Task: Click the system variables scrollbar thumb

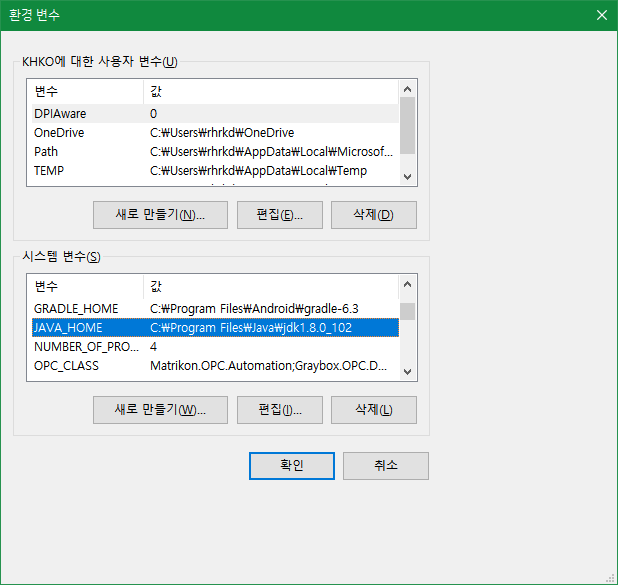Action: tap(408, 311)
